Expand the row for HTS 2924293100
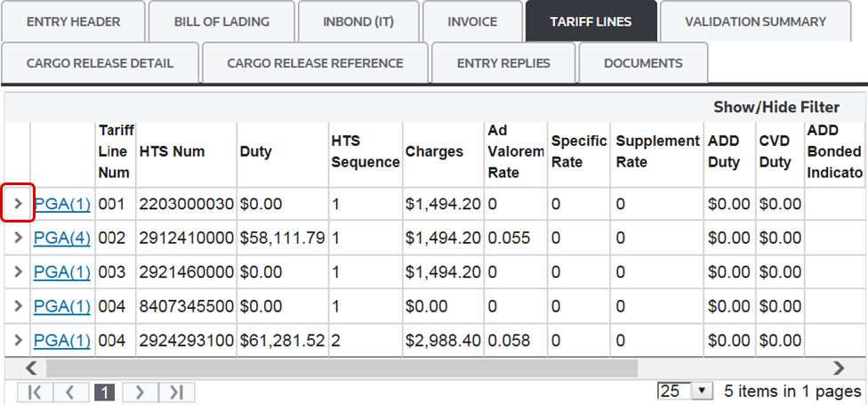The width and height of the screenshot is (868, 405). pyautogui.click(x=18, y=339)
